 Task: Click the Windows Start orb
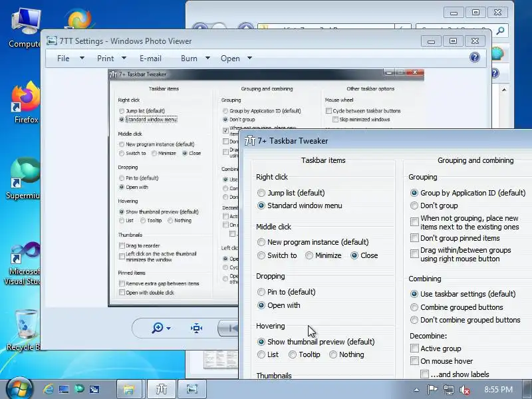[19, 389]
